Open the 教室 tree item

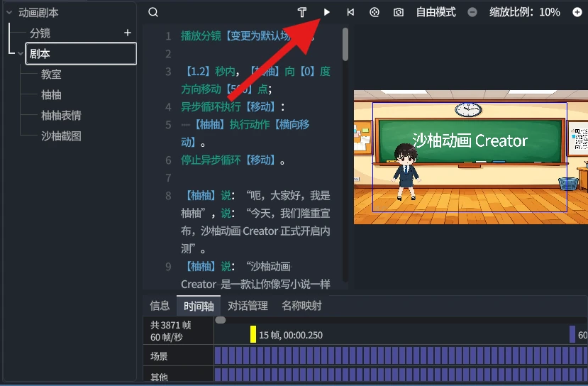click(51, 75)
